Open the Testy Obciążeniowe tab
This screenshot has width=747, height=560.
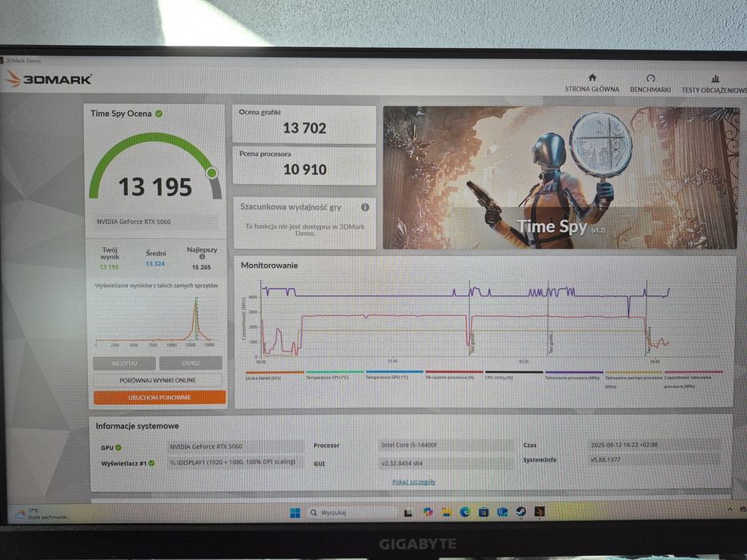(714, 84)
